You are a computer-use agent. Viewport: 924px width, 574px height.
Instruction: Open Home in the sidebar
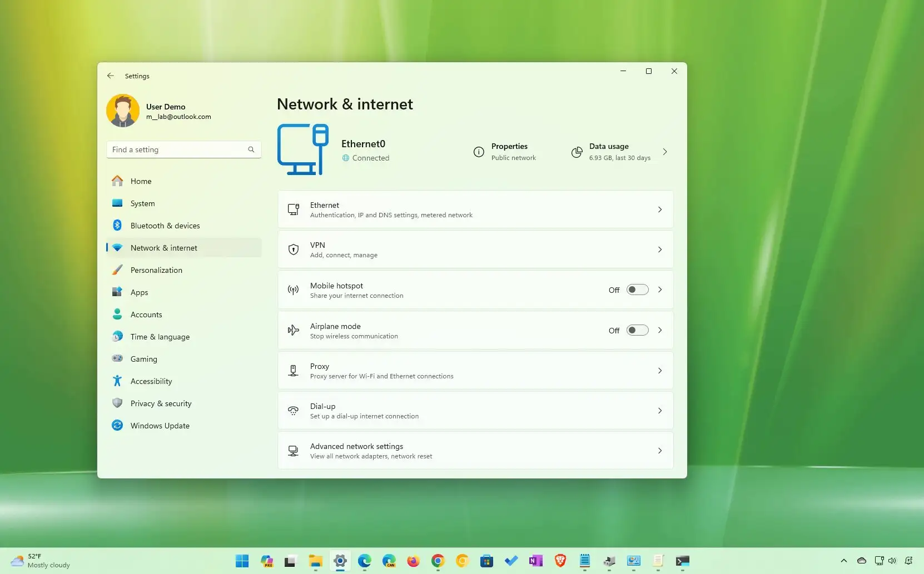pos(183,181)
